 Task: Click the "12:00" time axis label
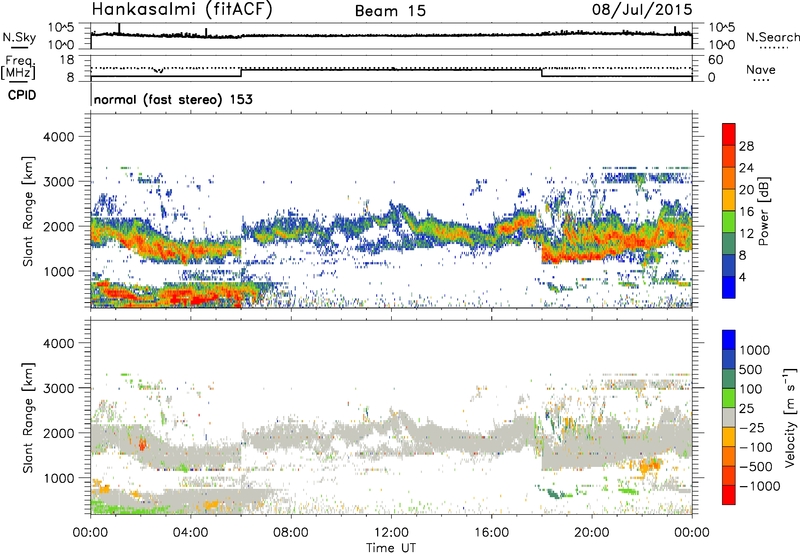coord(391,533)
